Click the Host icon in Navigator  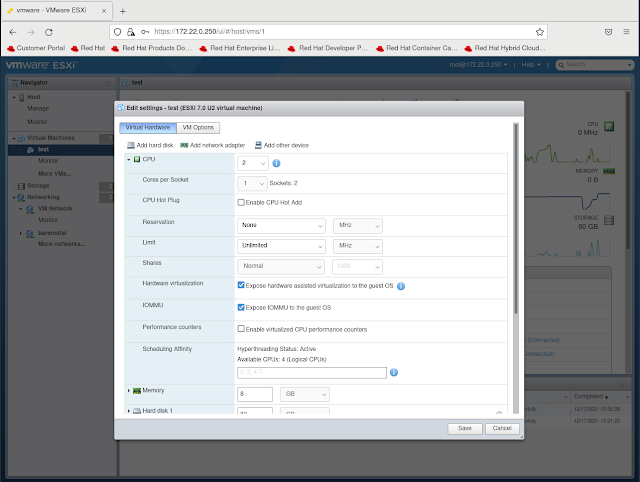[22, 97]
